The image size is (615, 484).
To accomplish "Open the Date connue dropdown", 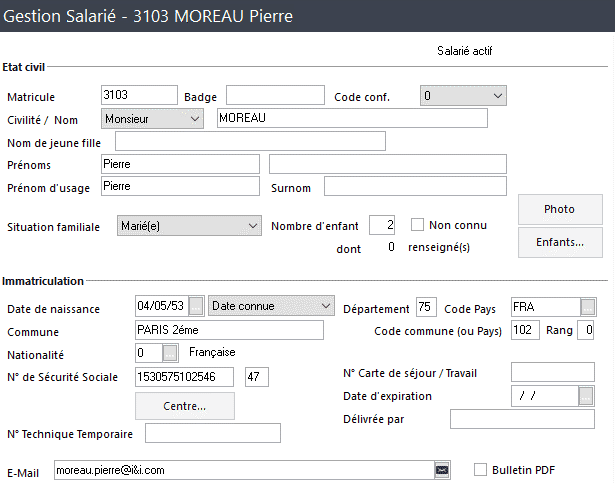I will 271,306.
